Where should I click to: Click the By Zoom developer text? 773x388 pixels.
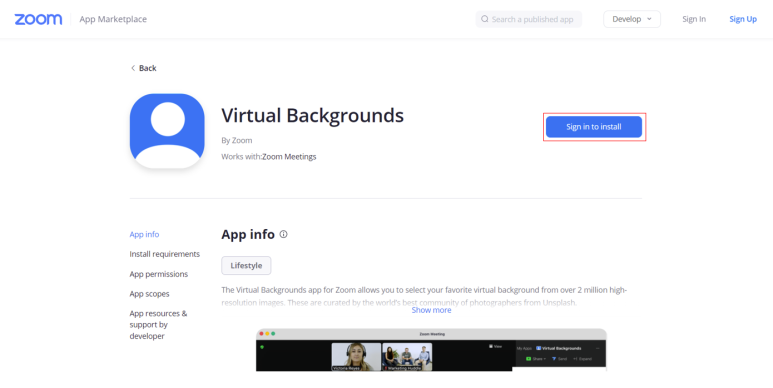point(237,141)
